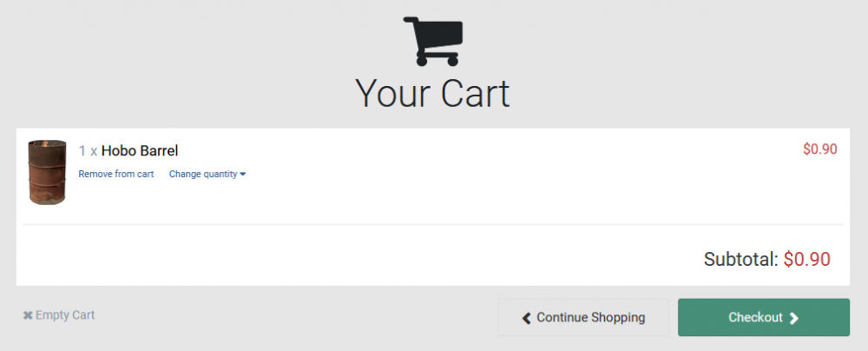Select the Empty Cart link
Image resolution: width=868 pixels, height=351 pixels.
coord(64,315)
